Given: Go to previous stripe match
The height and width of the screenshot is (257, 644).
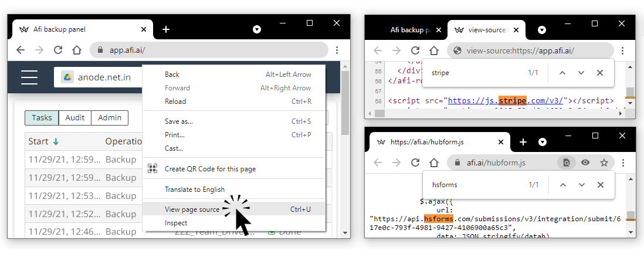Looking at the screenshot, I should [x=562, y=73].
